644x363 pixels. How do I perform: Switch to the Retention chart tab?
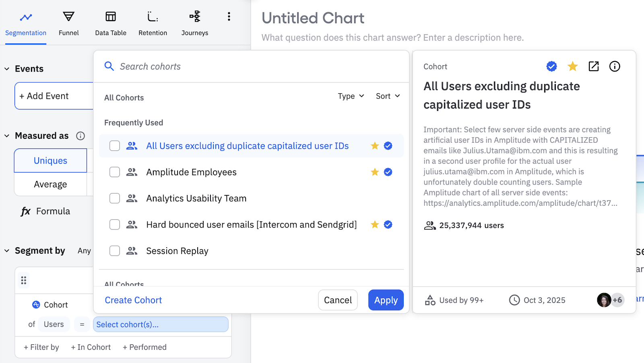pyautogui.click(x=153, y=23)
